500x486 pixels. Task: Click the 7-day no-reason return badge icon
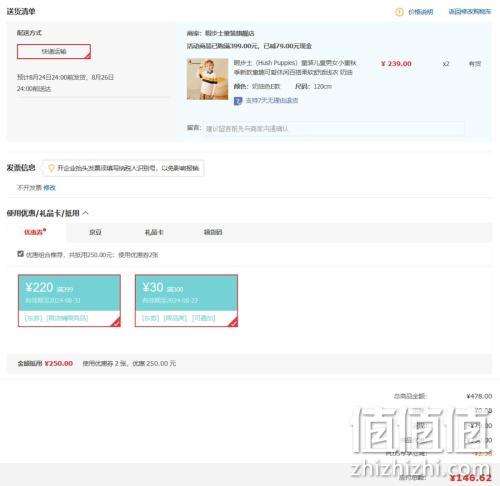[238, 101]
